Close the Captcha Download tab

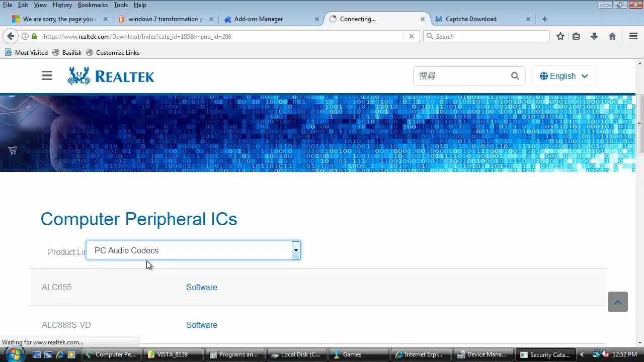pyautogui.click(x=528, y=19)
